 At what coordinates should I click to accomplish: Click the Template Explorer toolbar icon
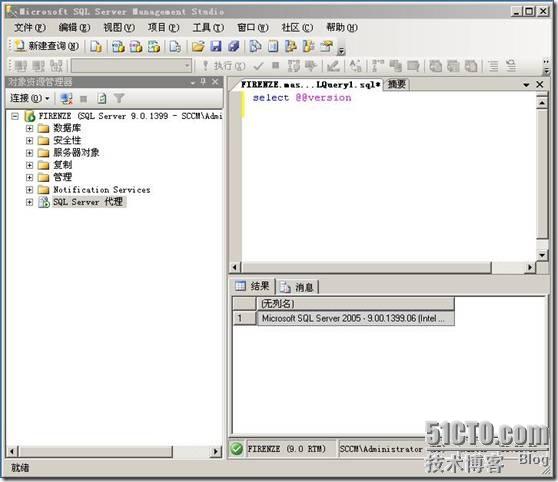click(x=308, y=46)
